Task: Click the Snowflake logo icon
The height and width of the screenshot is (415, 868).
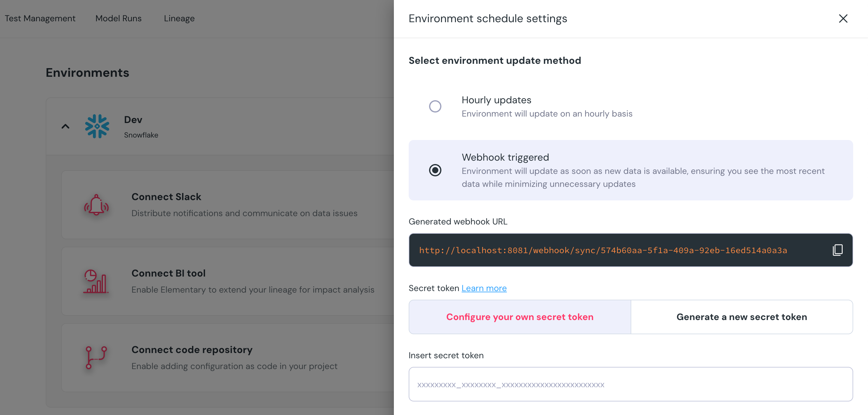Action: click(97, 126)
